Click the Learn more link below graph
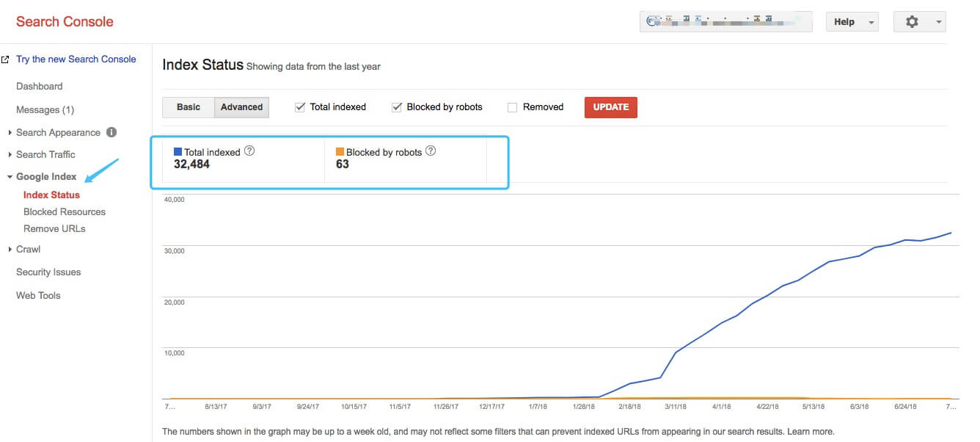 (x=811, y=432)
